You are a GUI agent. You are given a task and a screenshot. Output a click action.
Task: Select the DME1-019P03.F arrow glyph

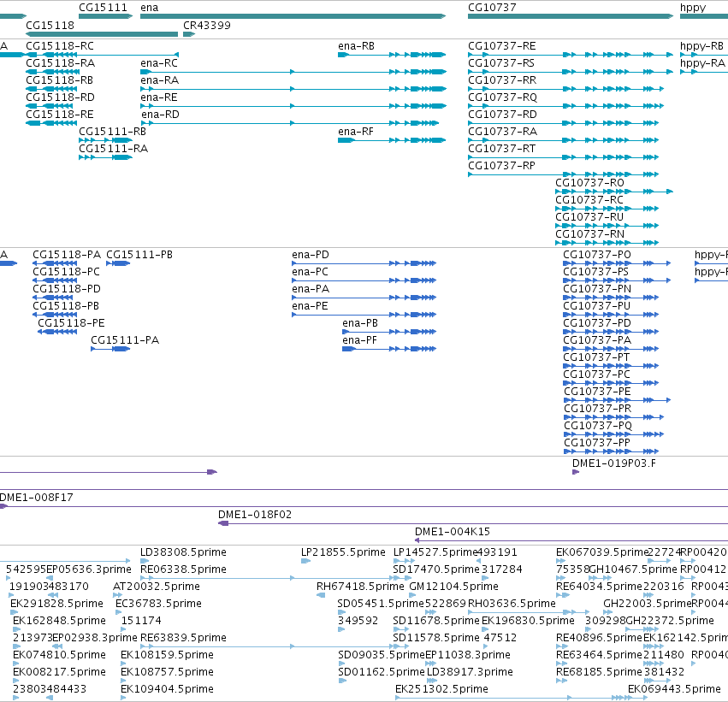tap(576, 472)
